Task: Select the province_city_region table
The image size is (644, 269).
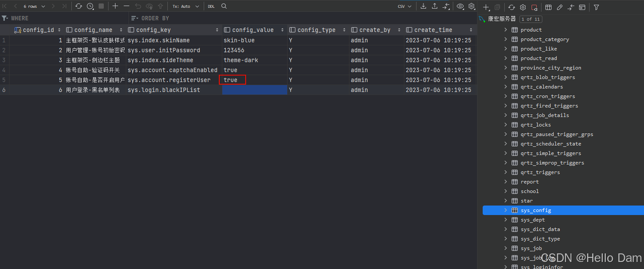Action: pos(551,68)
